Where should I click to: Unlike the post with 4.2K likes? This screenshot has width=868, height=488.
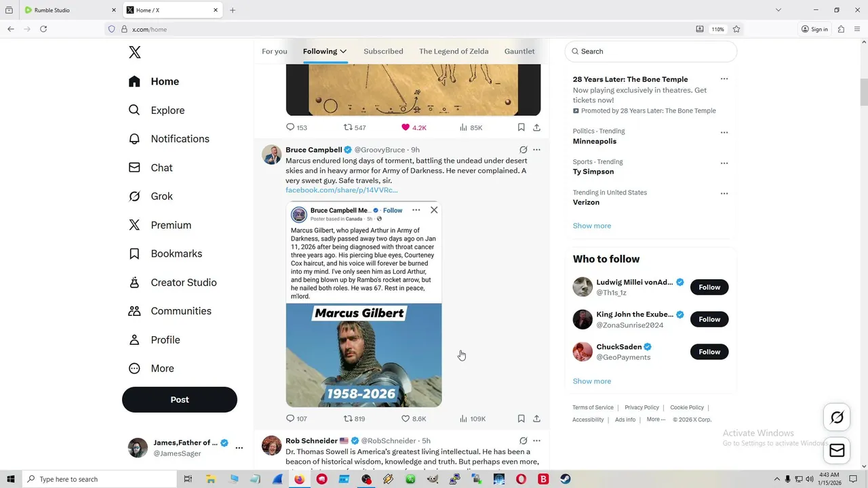[414, 127]
